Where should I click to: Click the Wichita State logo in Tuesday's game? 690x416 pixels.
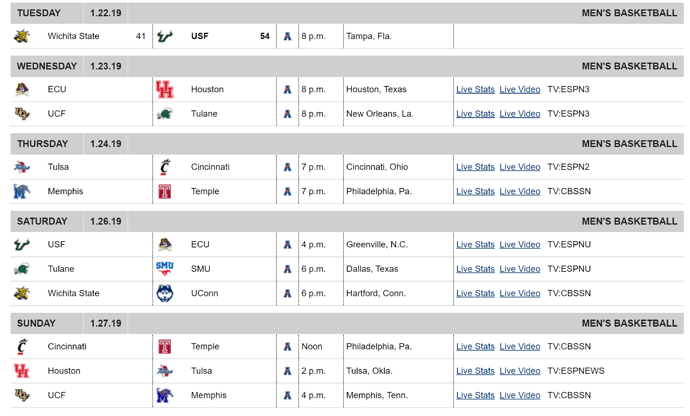[x=22, y=36]
